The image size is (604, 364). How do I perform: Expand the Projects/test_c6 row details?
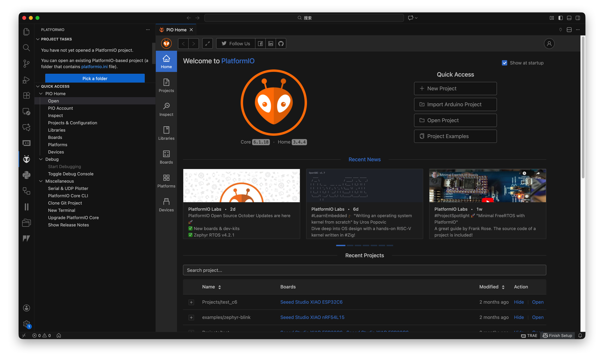point(191,302)
